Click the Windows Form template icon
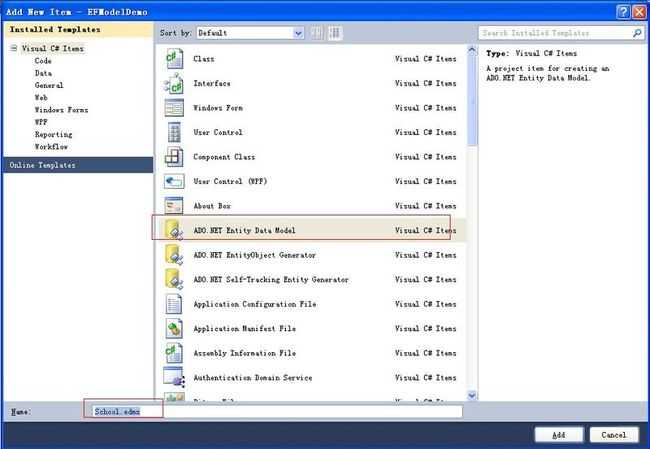 174,108
